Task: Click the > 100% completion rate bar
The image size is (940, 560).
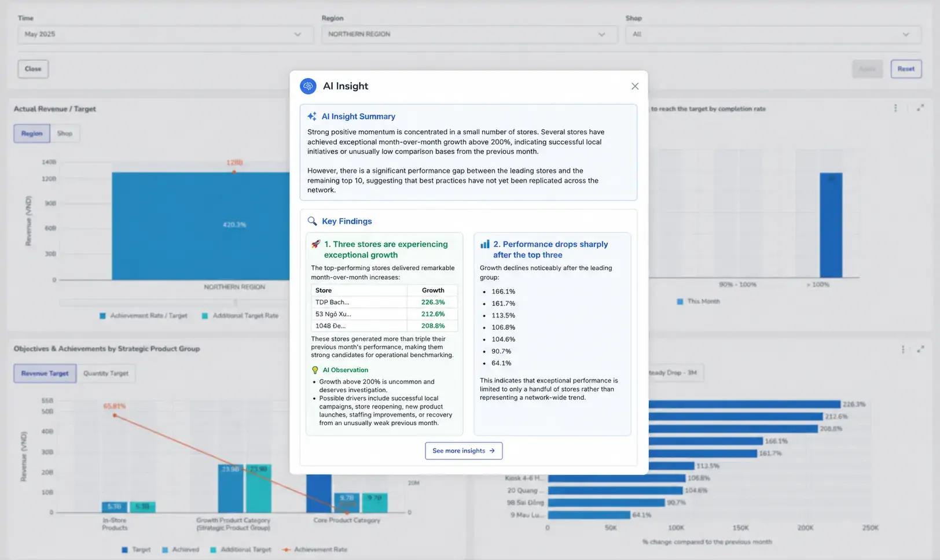Action: pyautogui.click(x=831, y=225)
